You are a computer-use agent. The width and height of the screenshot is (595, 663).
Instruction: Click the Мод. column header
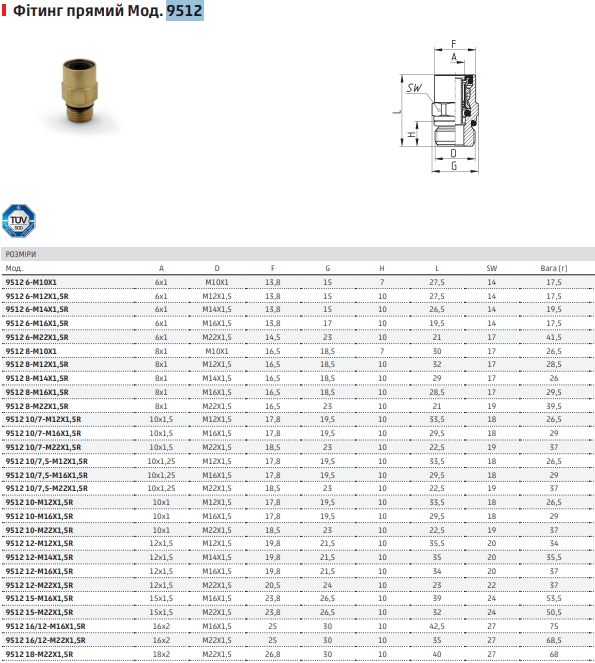pos(14,268)
